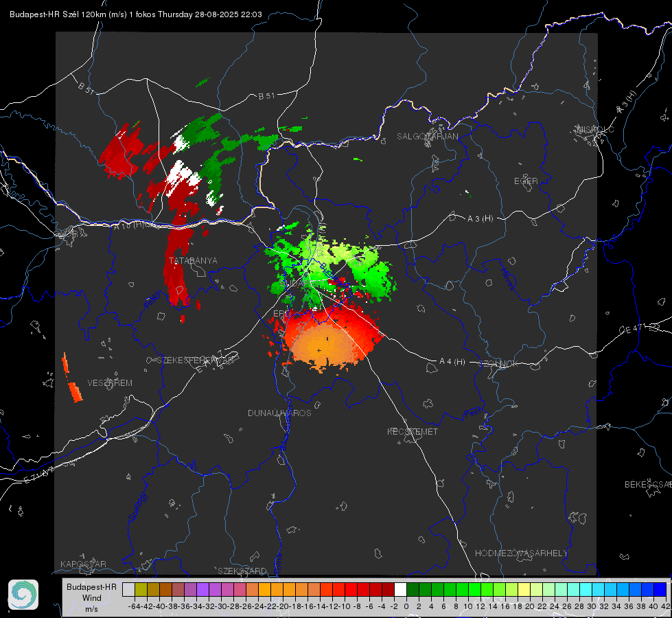Click the SZEKESFEHERVAR city label
This screenshot has height=618, width=672.
pyautogui.click(x=196, y=360)
